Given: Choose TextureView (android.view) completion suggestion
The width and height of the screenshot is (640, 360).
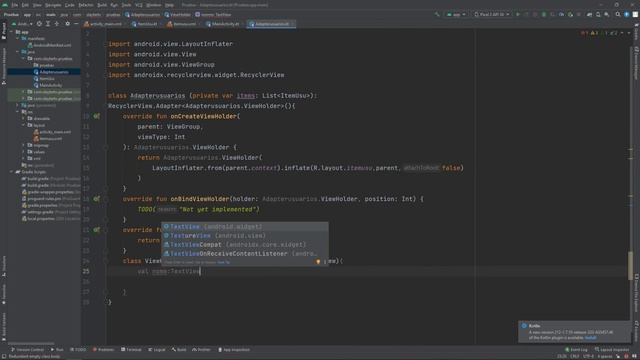Looking at the screenshot, I should coord(245,236).
